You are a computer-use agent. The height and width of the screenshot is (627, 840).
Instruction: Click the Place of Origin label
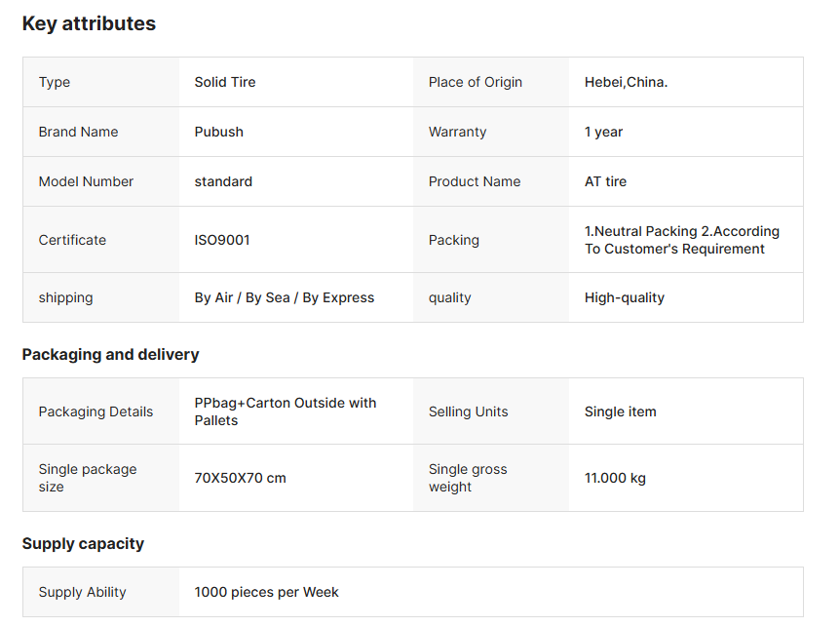click(476, 82)
